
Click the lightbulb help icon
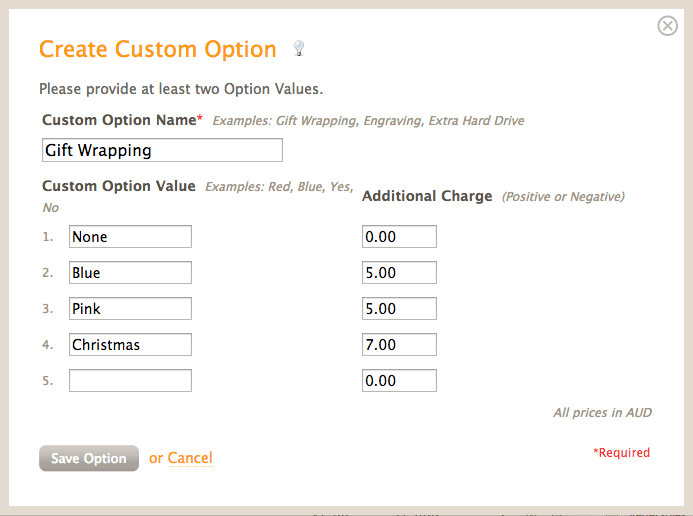(x=298, y=48)
